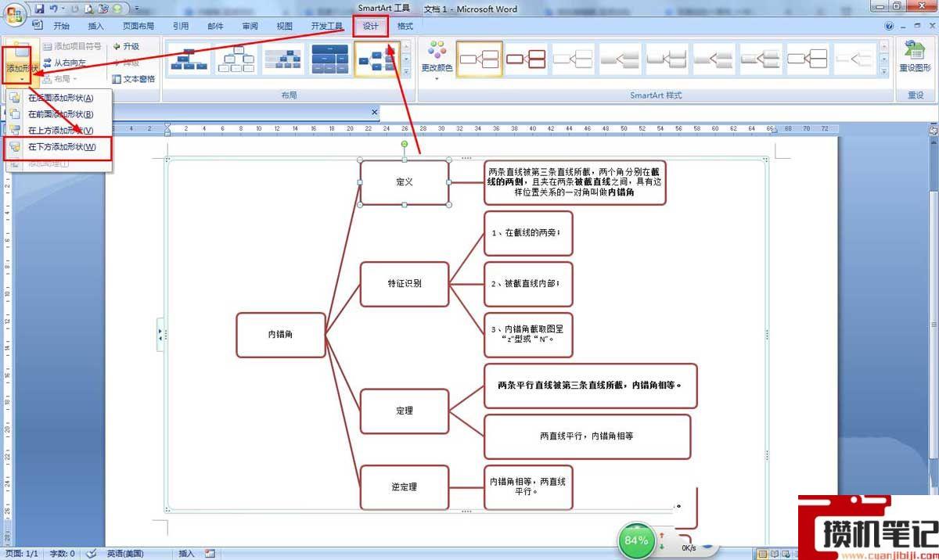Click the 两直线平行，内错角相等 shape
Image resolution: width=939 pixels, height=560 pixels.
pyautogui.click(x=588, y=436)
